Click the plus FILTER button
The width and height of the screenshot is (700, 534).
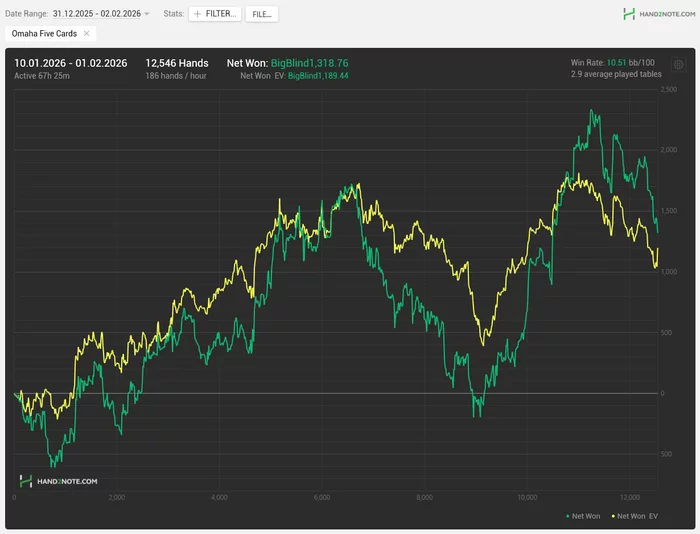tap(215, 14)
